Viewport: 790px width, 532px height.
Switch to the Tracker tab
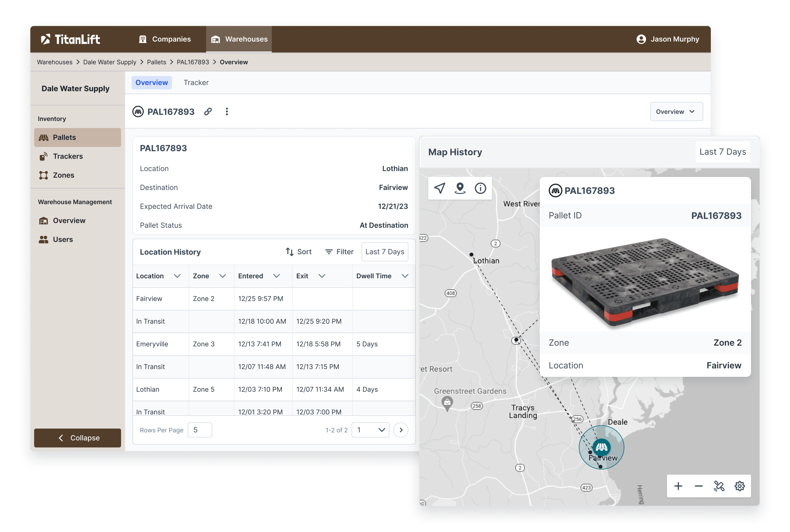[196, 82]
